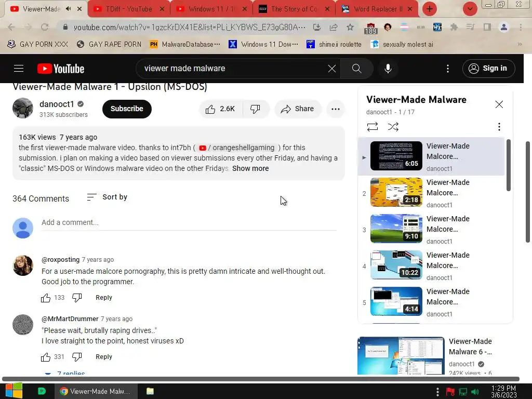Clear the search box text with X
Image resolution: width=532 pixels, height=399 pixels.
332,69
